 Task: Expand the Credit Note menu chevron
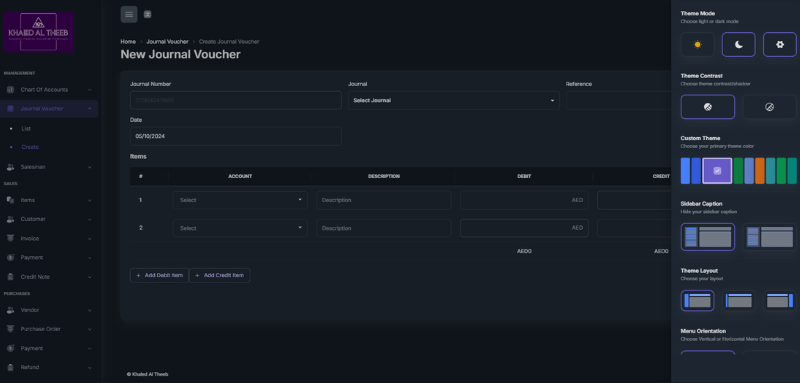click(90, 277)
